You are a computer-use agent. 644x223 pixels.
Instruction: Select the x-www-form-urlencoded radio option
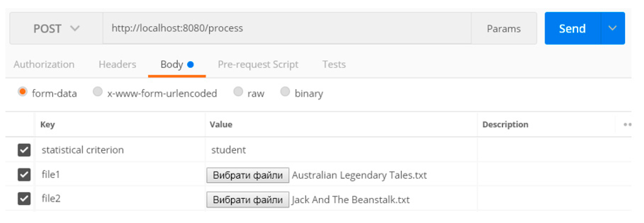pos(97,92)
